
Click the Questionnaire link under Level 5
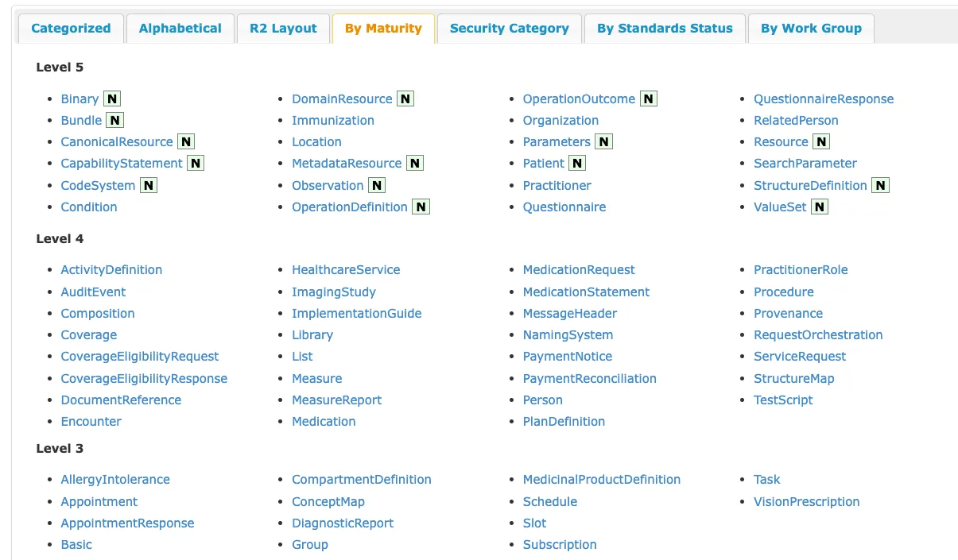point(564,207)
